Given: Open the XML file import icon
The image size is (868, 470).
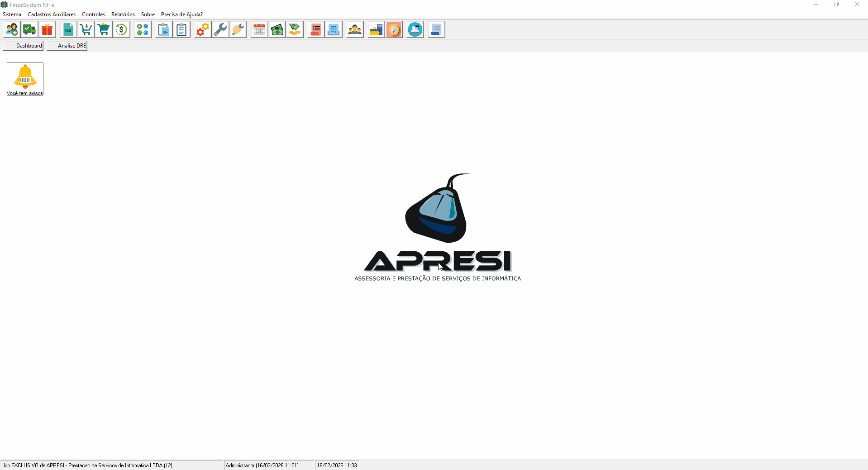Looking at the screenshot, I should coord(68,30).
